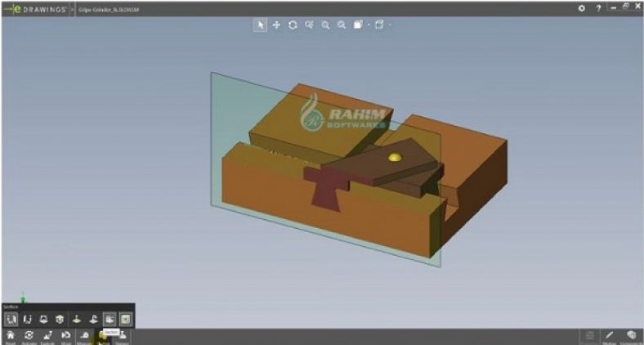Open the settings gear in title bar
This screenshot has width=644, height=345.
point(582,8)
